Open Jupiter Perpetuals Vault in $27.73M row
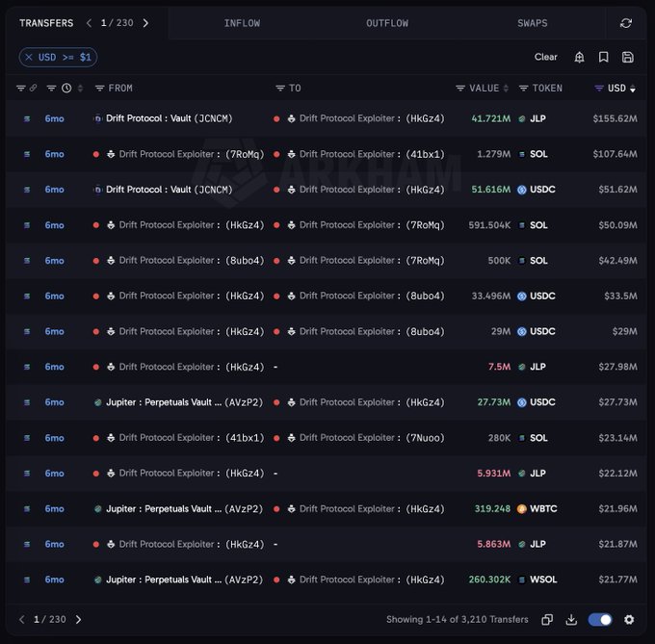Screen dimensions: 655x644 click(x=184, y=402)
